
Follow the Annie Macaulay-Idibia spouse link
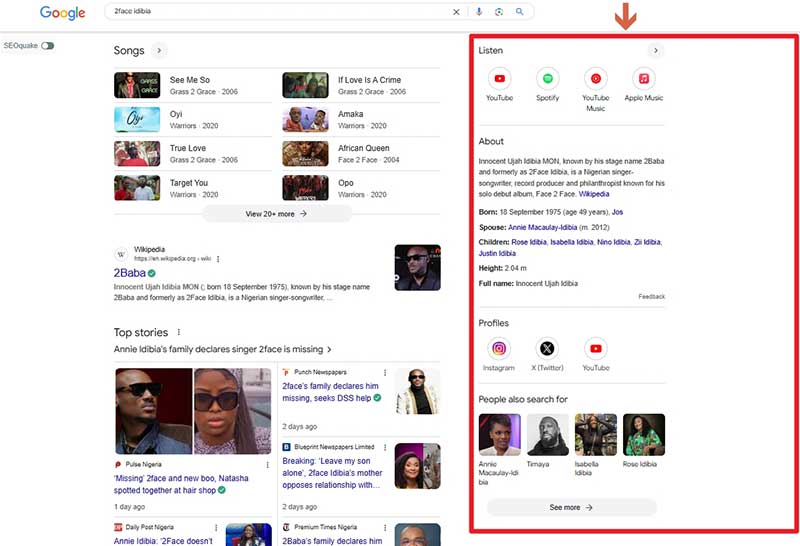click(x=542, y=227)
